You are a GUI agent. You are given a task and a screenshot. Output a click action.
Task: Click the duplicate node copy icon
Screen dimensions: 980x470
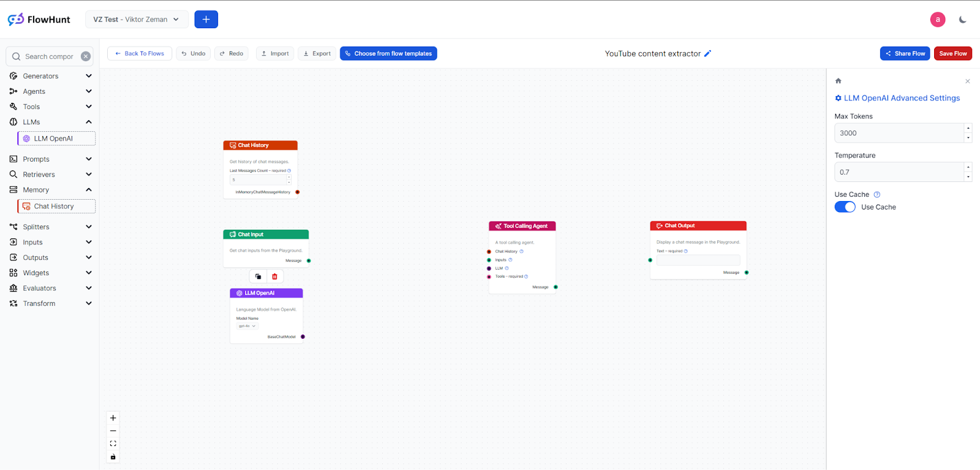click(x=258, y=276)
